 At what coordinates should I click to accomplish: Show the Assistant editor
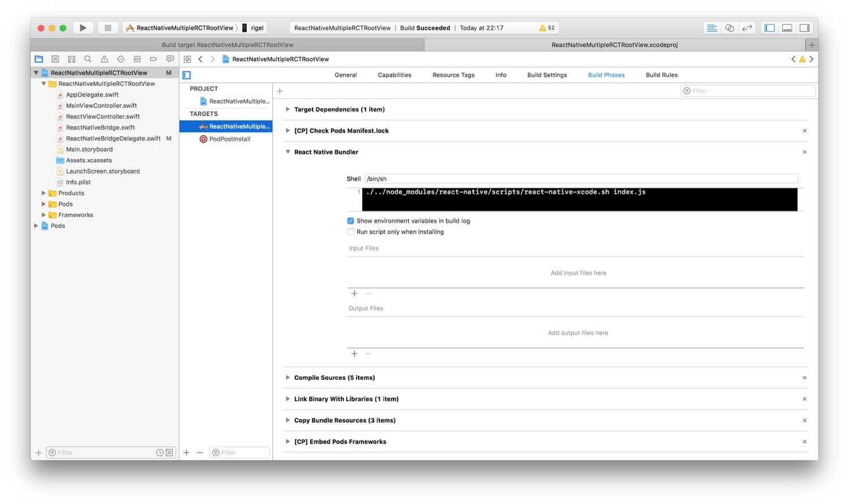coord(730,28)
